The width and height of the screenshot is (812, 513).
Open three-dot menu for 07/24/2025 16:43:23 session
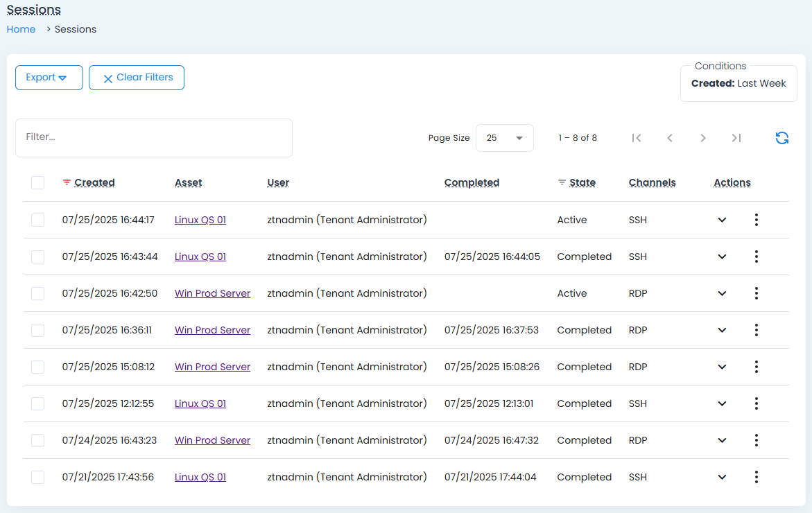pos(756,440)
